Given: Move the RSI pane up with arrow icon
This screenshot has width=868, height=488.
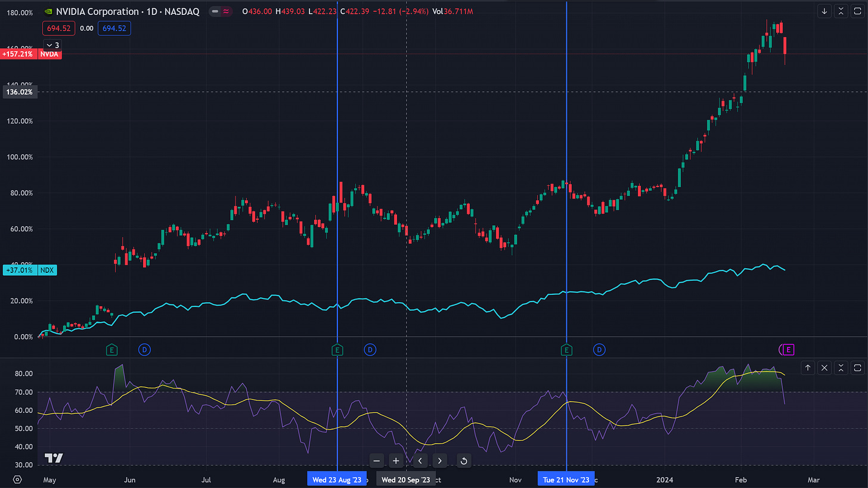Looking at the screenshot, I should click(x=808, y=368).
